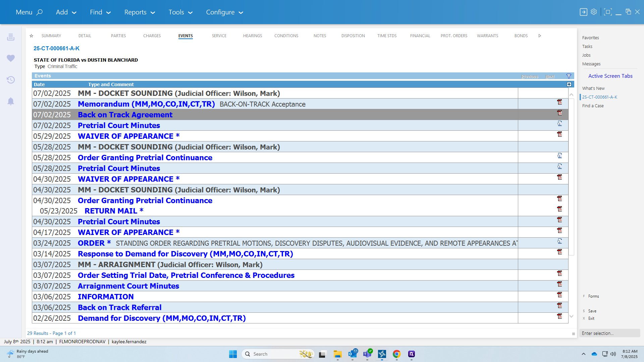The width and height of the screenshot is (644, 362).
Task: Open PDF icon for Back on Track Referral
Action: pos(559,305)
